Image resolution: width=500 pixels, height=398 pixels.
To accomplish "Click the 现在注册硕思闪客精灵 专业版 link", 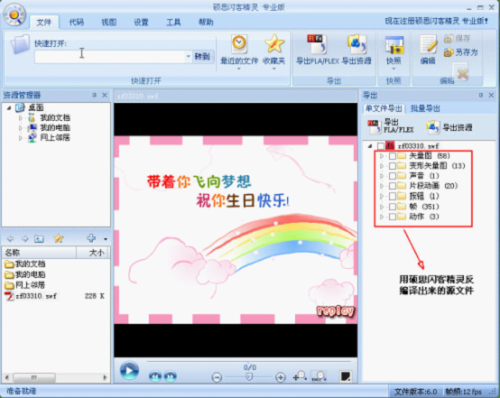I will pos(436,21).
